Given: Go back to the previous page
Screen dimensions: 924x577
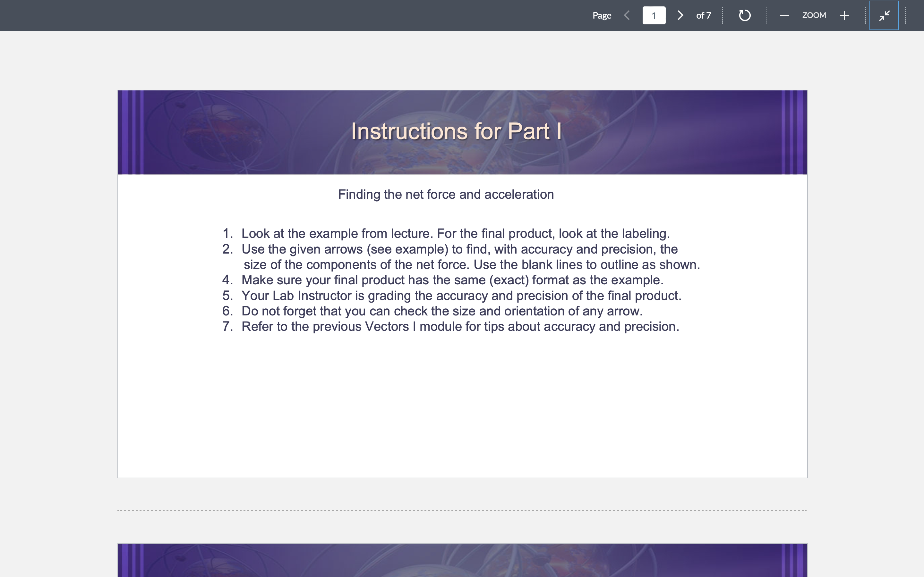Looking at the screenshot, I should tap(627, 15).
